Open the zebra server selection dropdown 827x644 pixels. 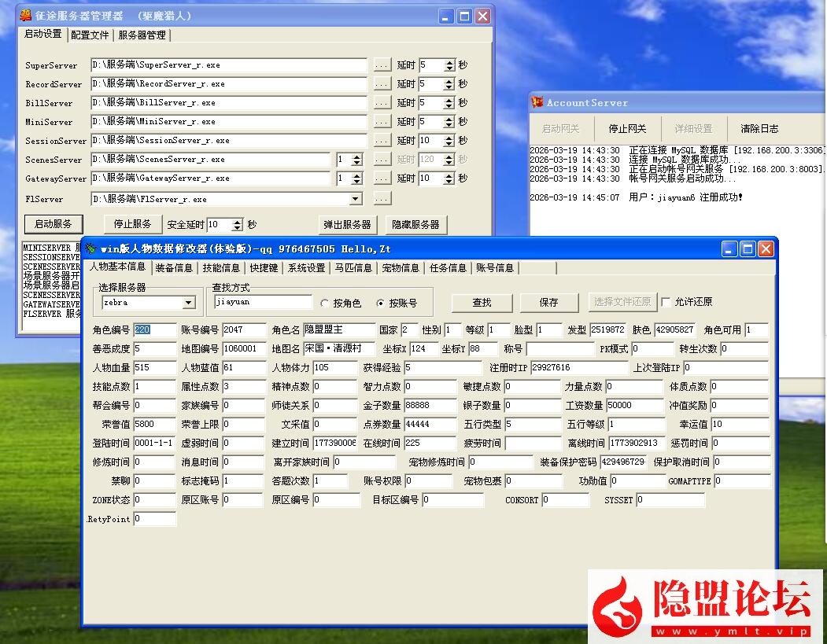[186, 302]
